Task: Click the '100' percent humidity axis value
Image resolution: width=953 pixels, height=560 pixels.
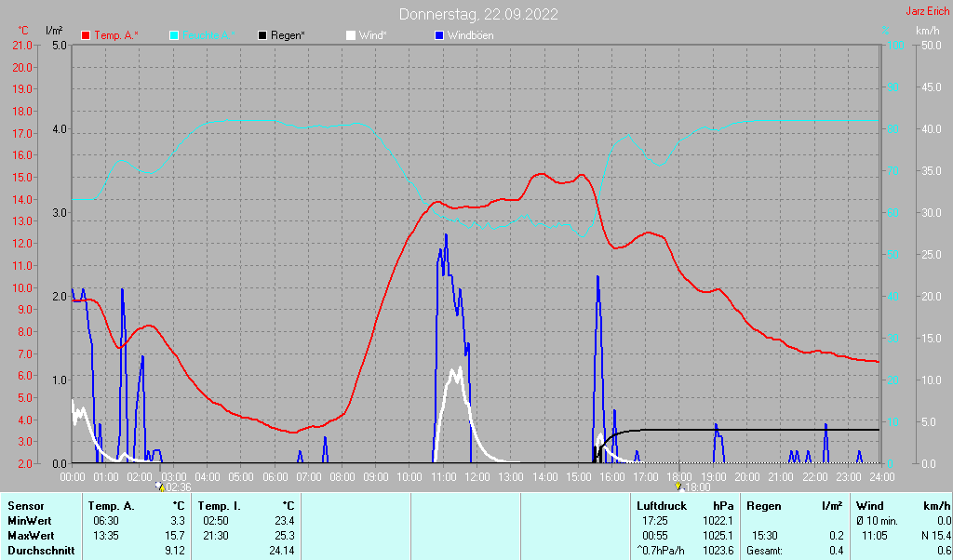Action: (x=896, y=46)
